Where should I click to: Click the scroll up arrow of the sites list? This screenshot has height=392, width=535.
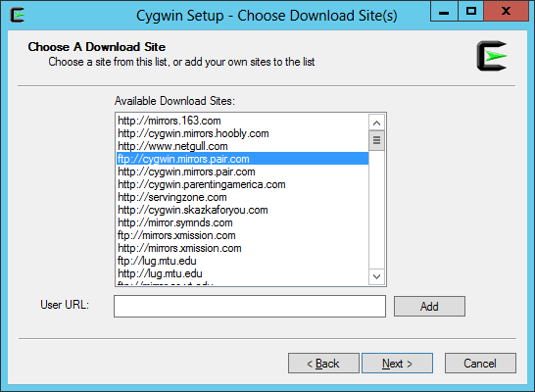click(x=376, y=122)
